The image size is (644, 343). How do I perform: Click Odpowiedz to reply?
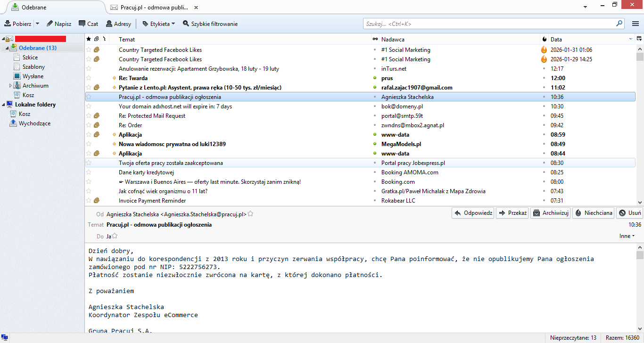pos(473,213)
